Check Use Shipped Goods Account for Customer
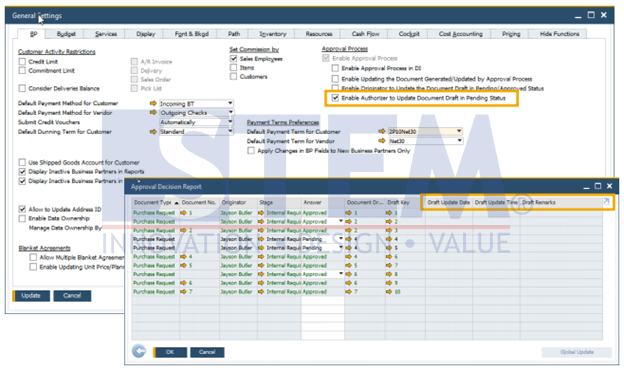Viewport: 624px width, 371px height. pyautogui.click(x=22, y=162)
